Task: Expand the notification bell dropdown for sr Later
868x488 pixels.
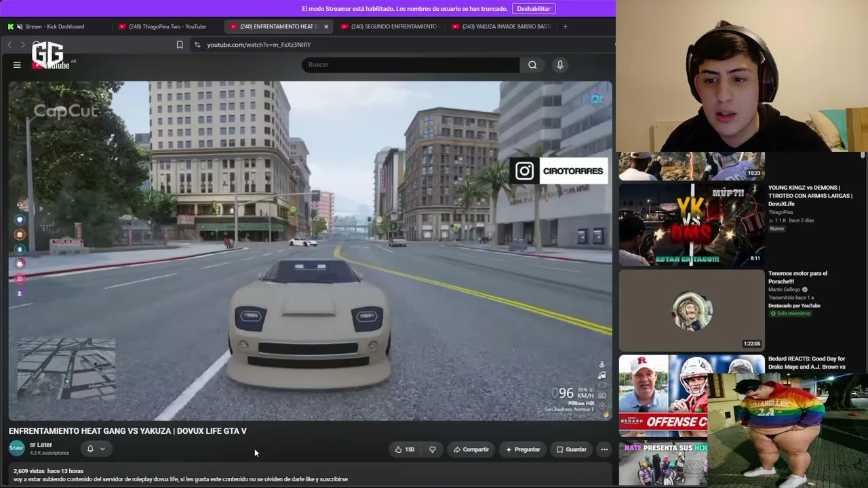Action: (96, 449)
